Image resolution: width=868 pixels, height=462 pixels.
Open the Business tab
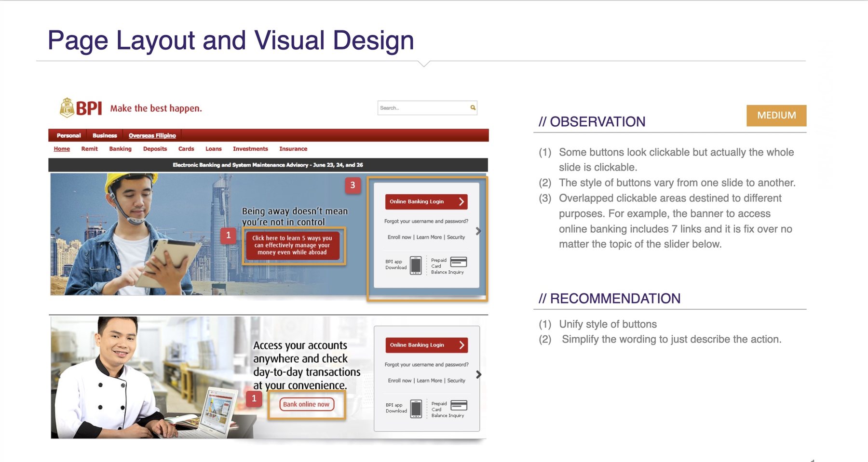coord(105,135)
